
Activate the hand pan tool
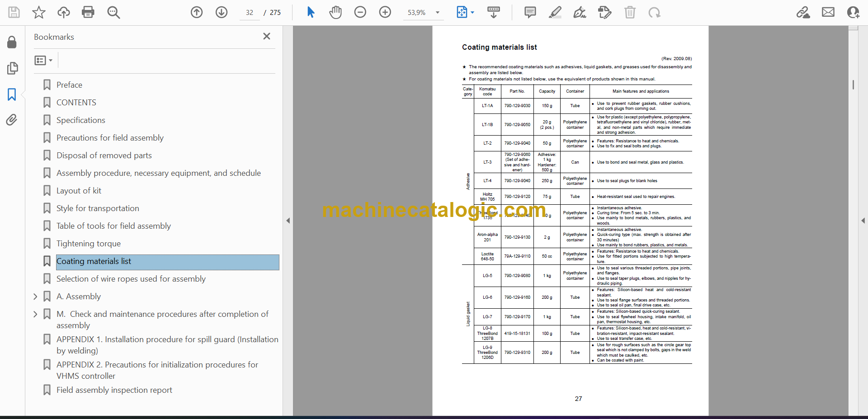(335, 12)
